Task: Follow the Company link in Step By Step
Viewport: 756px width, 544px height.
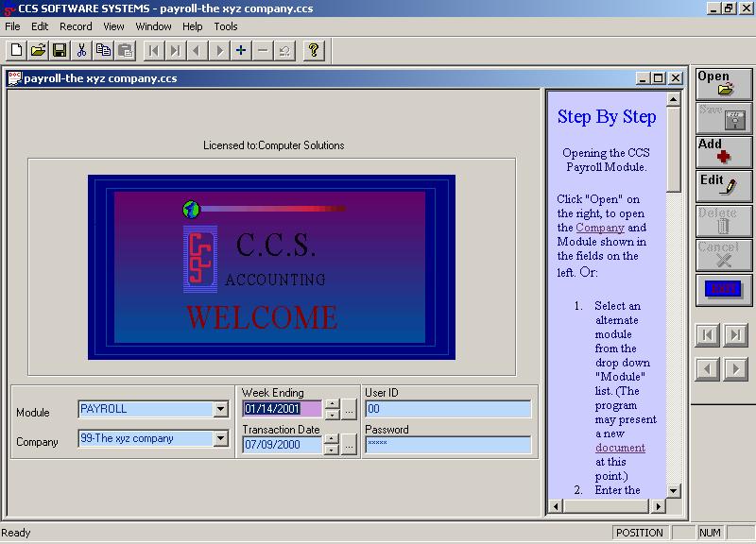Action: (600, 228)
